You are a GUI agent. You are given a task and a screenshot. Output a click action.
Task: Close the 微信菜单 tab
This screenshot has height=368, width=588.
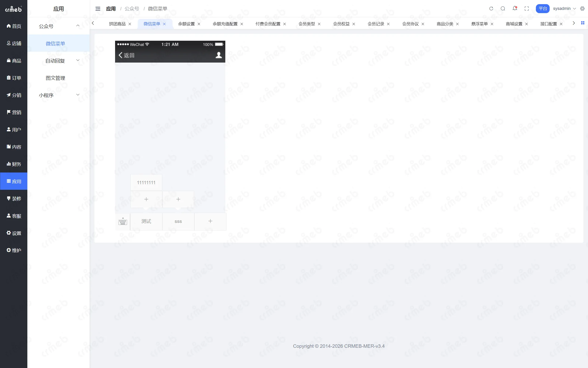164,24
